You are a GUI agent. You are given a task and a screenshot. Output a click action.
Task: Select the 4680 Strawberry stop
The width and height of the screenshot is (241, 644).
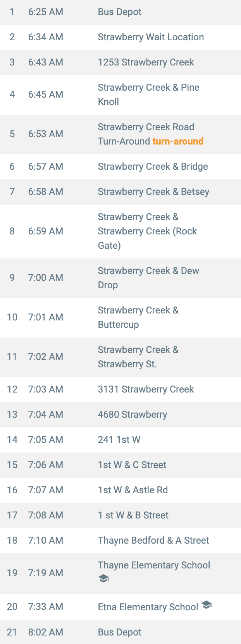tap(120, 415)
